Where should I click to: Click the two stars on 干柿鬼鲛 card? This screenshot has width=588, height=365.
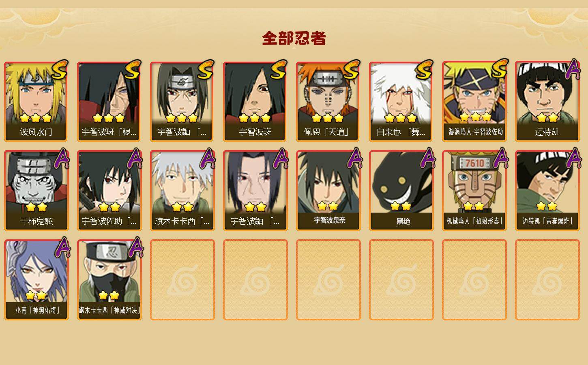tap(36, 207)
